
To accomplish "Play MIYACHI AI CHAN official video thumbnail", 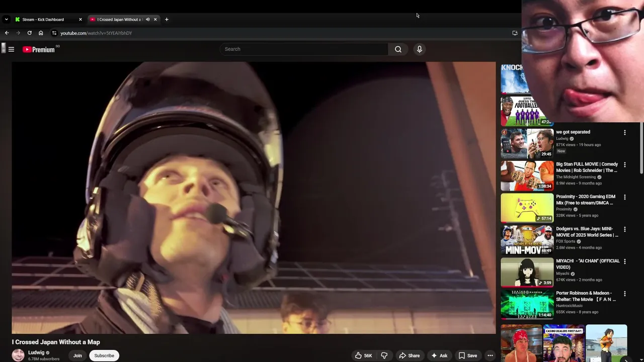I will click(527, 272).
